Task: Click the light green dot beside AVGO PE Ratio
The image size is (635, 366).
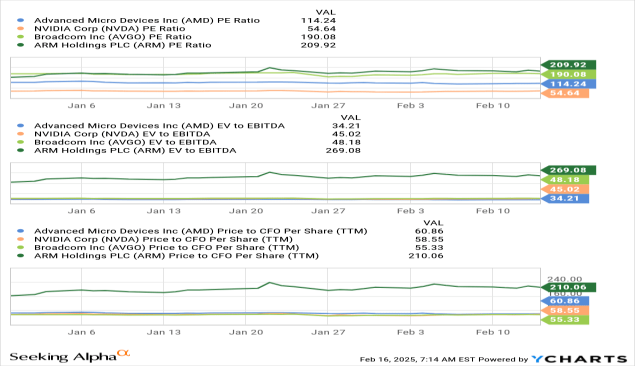Action: [x=21, y=37]
